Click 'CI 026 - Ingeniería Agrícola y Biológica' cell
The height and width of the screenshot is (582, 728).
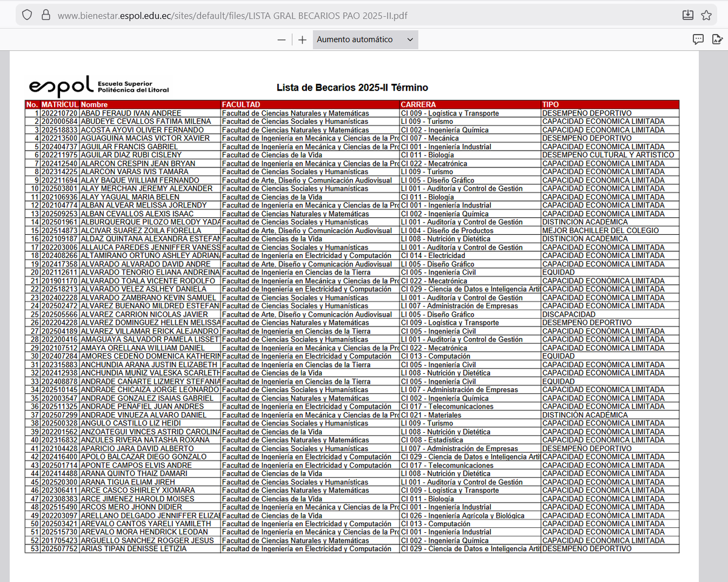coord(463,516)
